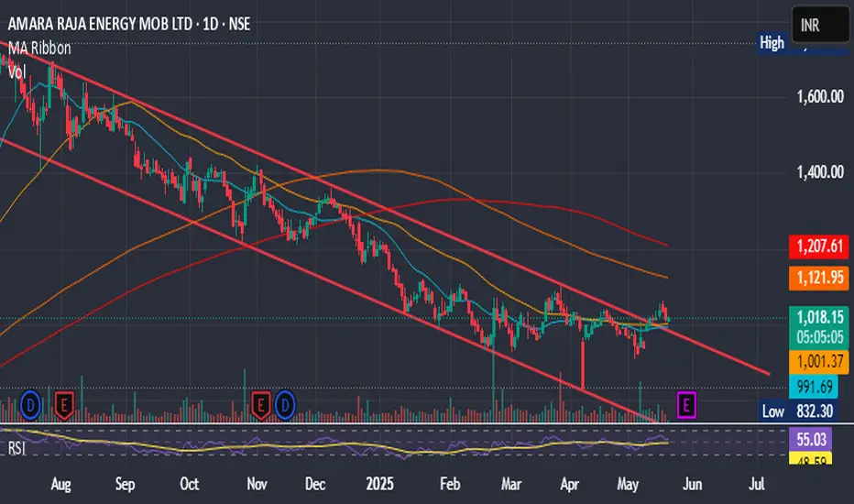Open the red earnings E marker near August
The image size is (854, 504).
click(x=64, y=406)
